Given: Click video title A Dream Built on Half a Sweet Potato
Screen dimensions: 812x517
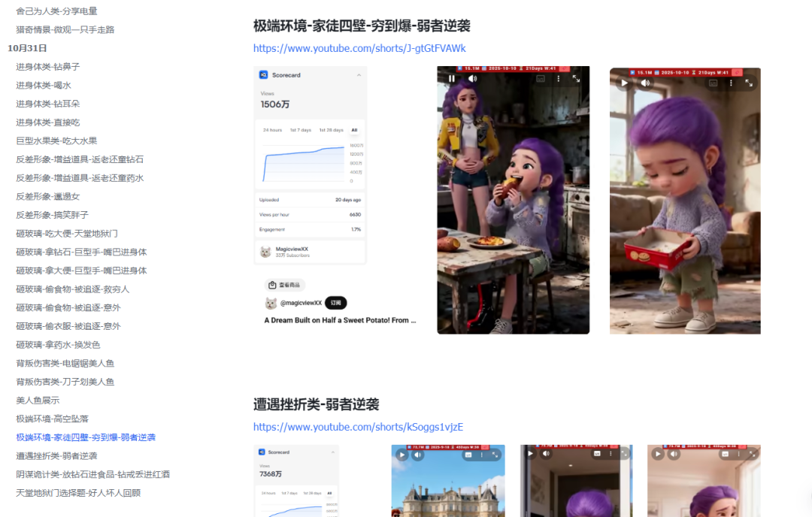Looking at the screenshot, I should (x=340, y=320).
